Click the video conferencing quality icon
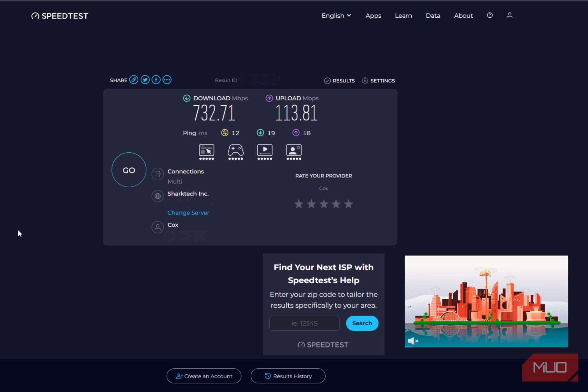Image resolution: width=588 pixels, height=392 pixels. pyautogui.click(x=294, y=152)
